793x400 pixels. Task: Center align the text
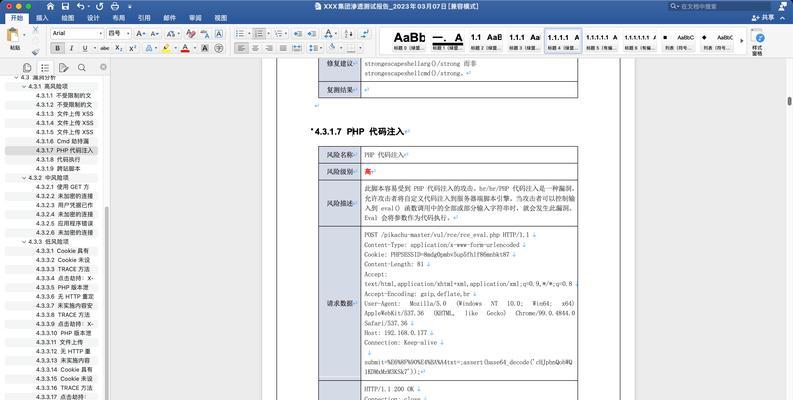pos(255,48)
